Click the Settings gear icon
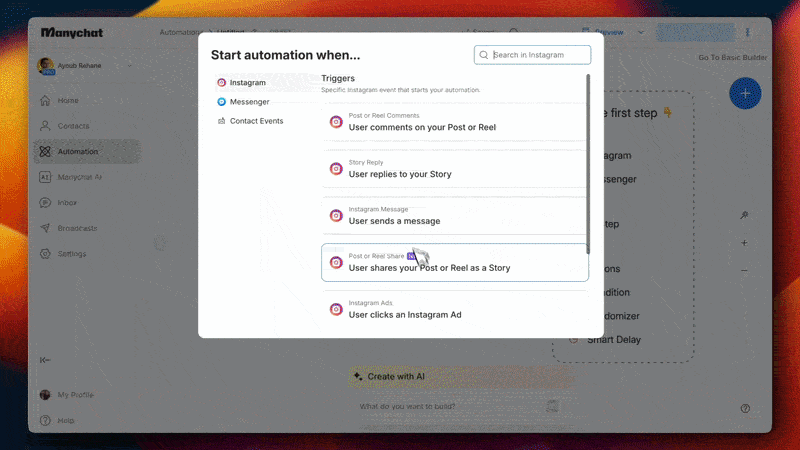This screenshot has width=800, height=450. [45, 254]
